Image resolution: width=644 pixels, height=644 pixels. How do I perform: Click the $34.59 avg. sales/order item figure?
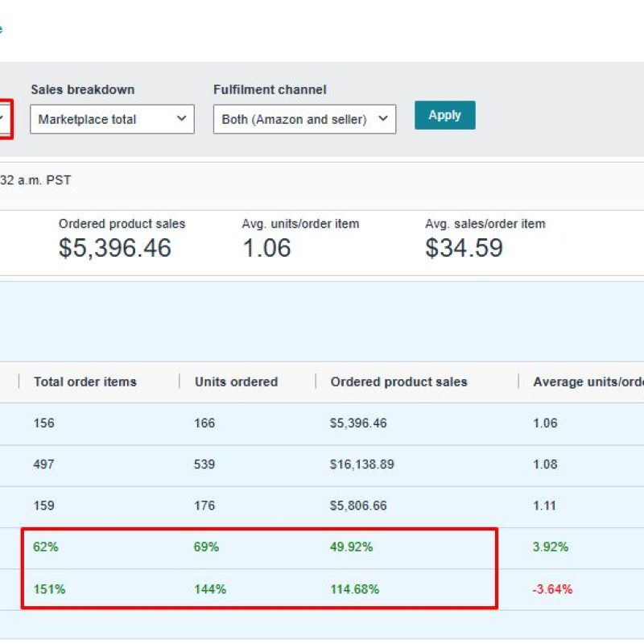pyautogui.click(x=464, y=248)
